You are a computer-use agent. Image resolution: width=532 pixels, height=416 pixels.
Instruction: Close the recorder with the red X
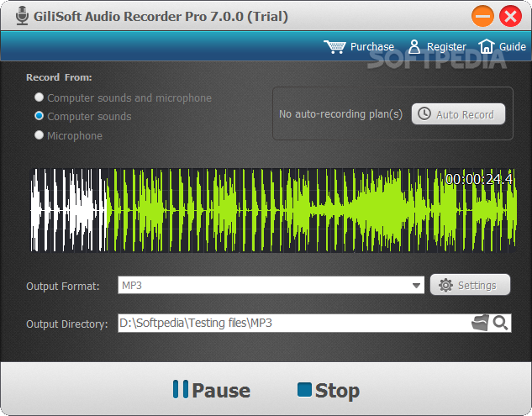(x=510, y=16)
